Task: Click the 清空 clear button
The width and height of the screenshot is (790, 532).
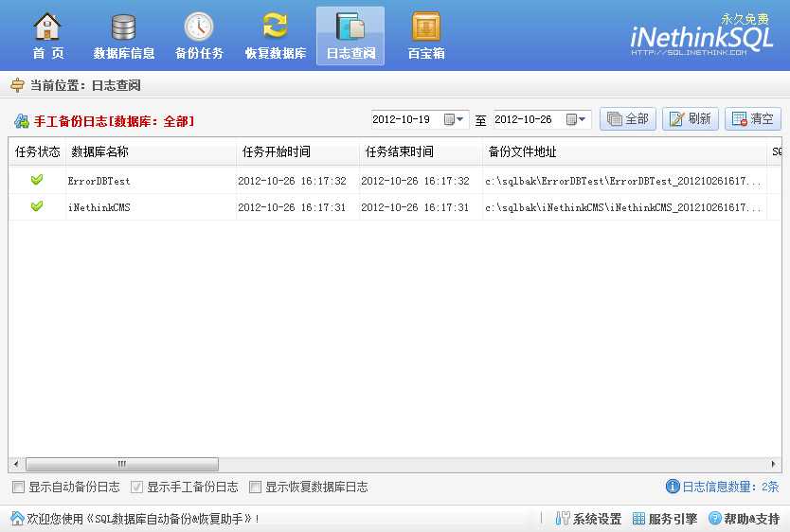Action: point(753,118)
